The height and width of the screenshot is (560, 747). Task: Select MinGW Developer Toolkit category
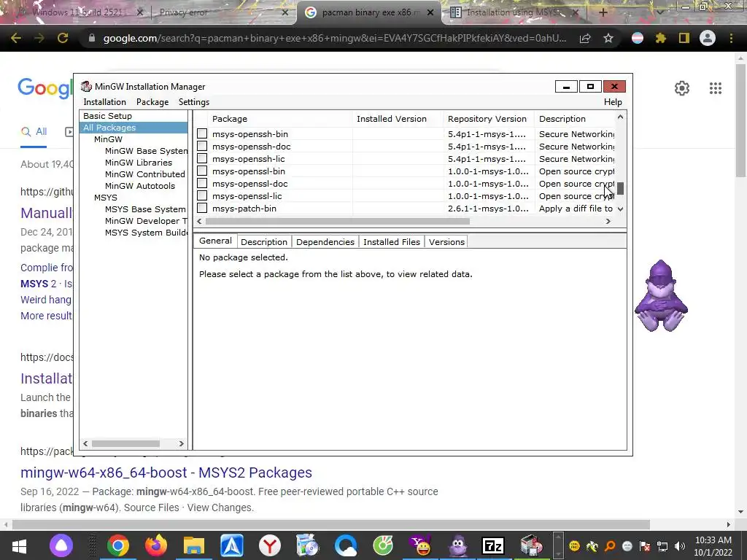(146, 221)
